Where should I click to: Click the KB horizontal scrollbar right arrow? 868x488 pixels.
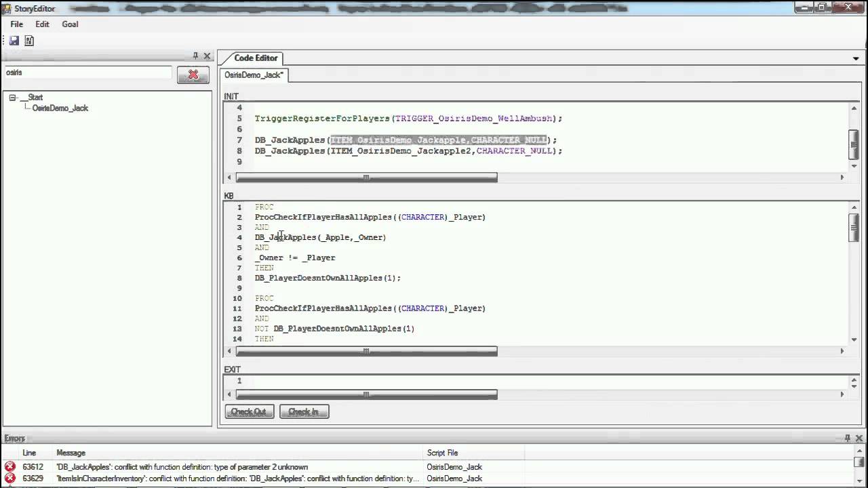[x=842, y=351]
